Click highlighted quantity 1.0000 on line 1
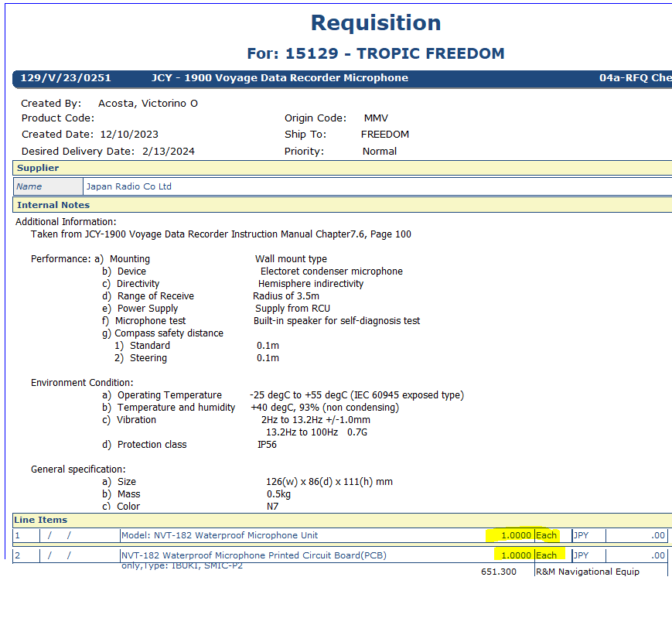The width and height of the screenshot is (672, 618). (515, 535)
